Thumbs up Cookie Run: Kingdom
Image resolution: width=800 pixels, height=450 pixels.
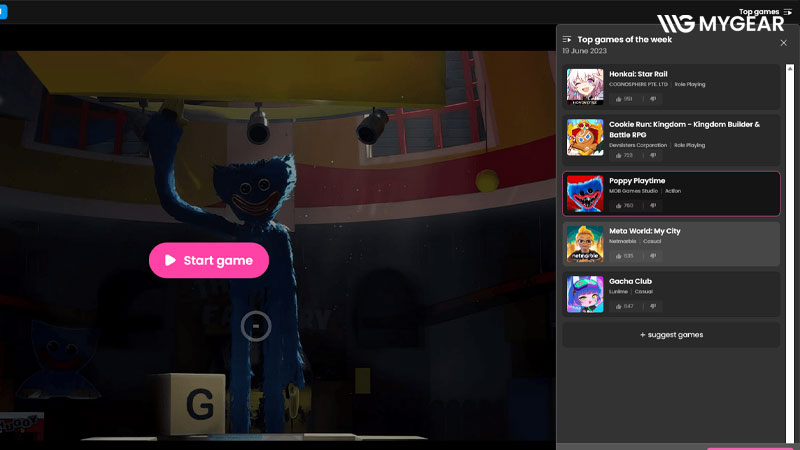618,156
